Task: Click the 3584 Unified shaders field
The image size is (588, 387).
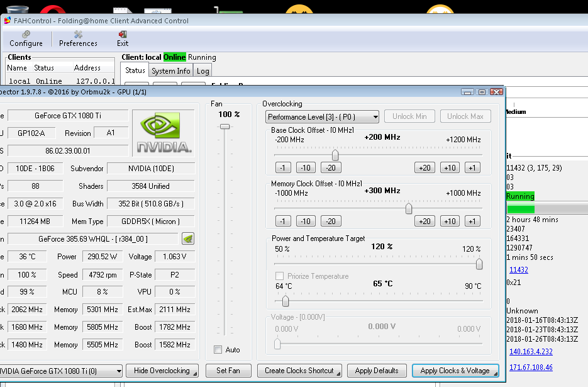Action: 151,186
